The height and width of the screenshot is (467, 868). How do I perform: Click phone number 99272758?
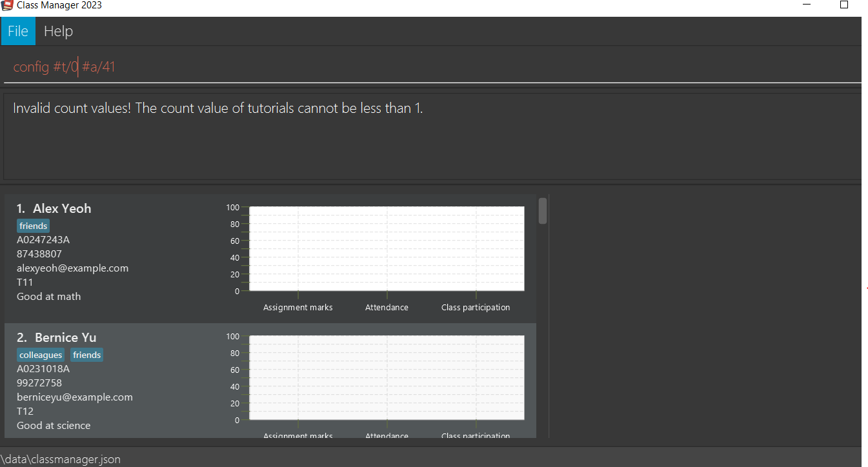click(x=39, y=383)
